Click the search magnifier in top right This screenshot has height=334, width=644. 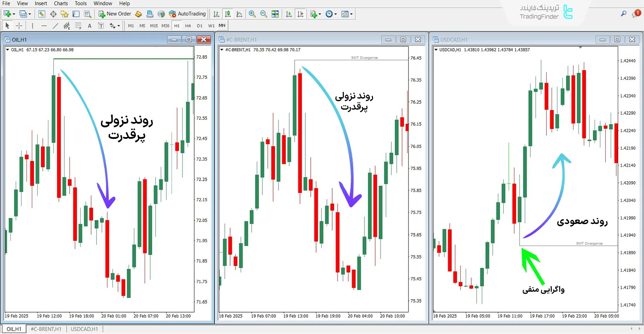click(624, 14)
